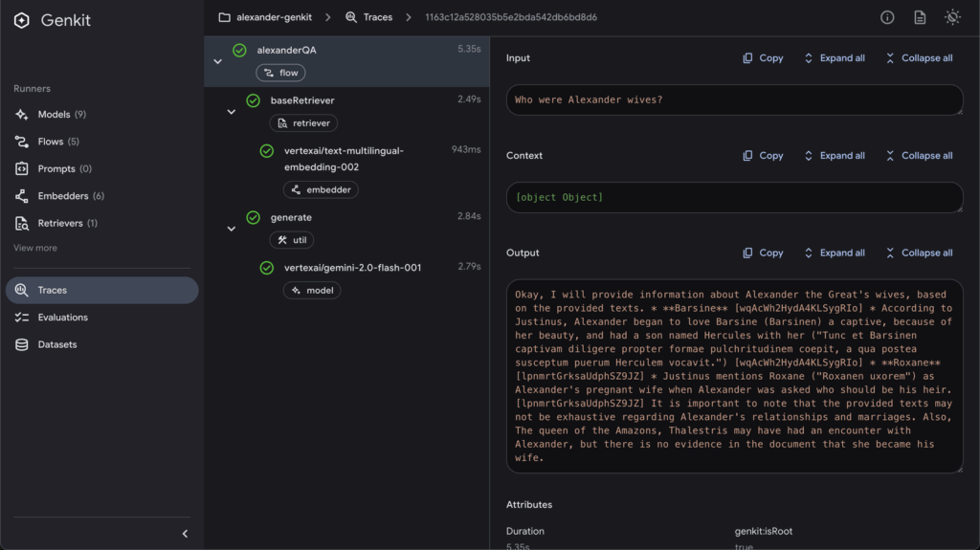
Task: Expand all in Output section
Action: tap(834, 253)
